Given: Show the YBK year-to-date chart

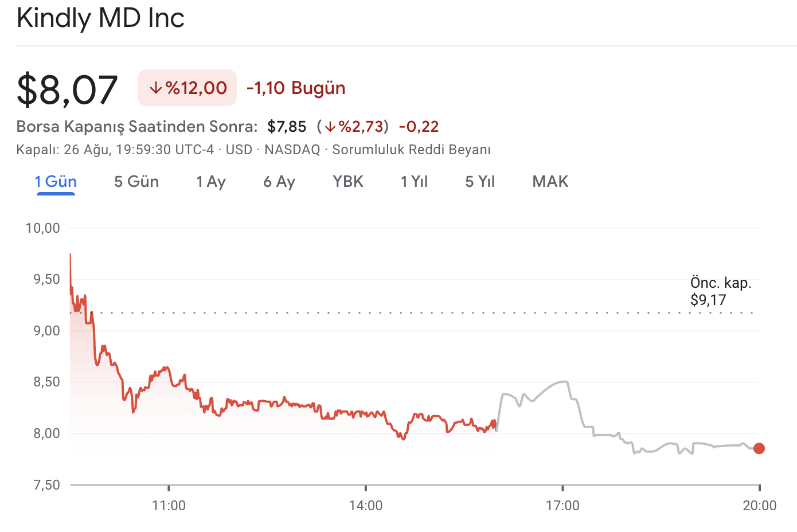Looking at the screenshot, I should [x=348, y=182].
